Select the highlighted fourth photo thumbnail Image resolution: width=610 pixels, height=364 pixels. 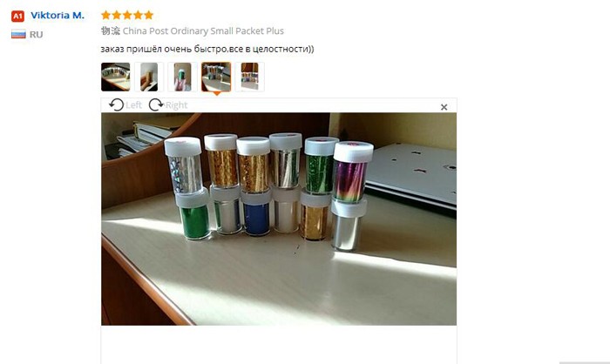tap(216, 77)
